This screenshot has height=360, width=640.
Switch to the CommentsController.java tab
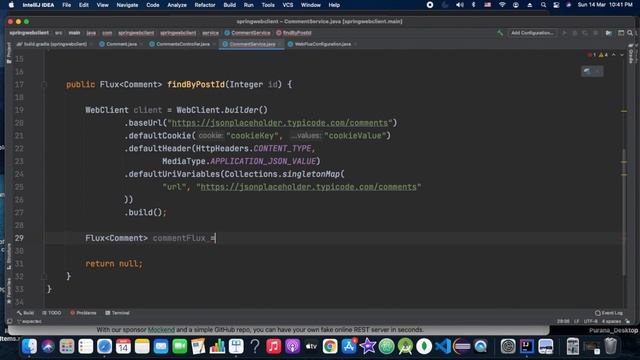click(180, 44)
